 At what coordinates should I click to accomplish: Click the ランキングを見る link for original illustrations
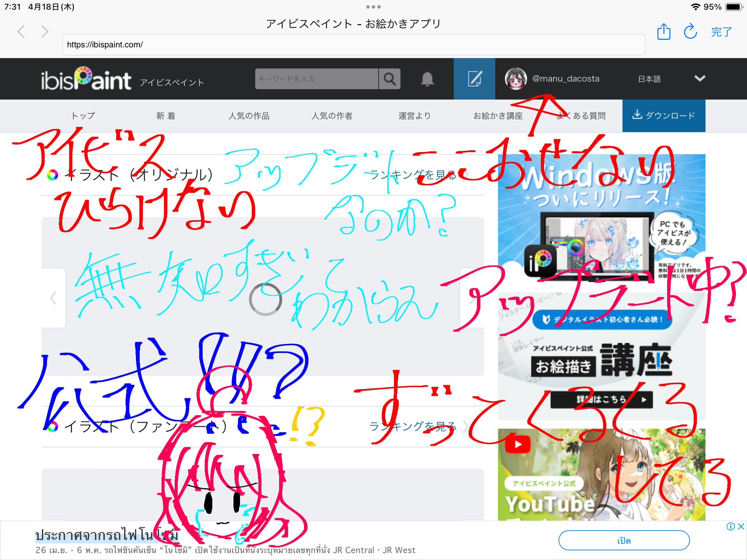(413, 175)
